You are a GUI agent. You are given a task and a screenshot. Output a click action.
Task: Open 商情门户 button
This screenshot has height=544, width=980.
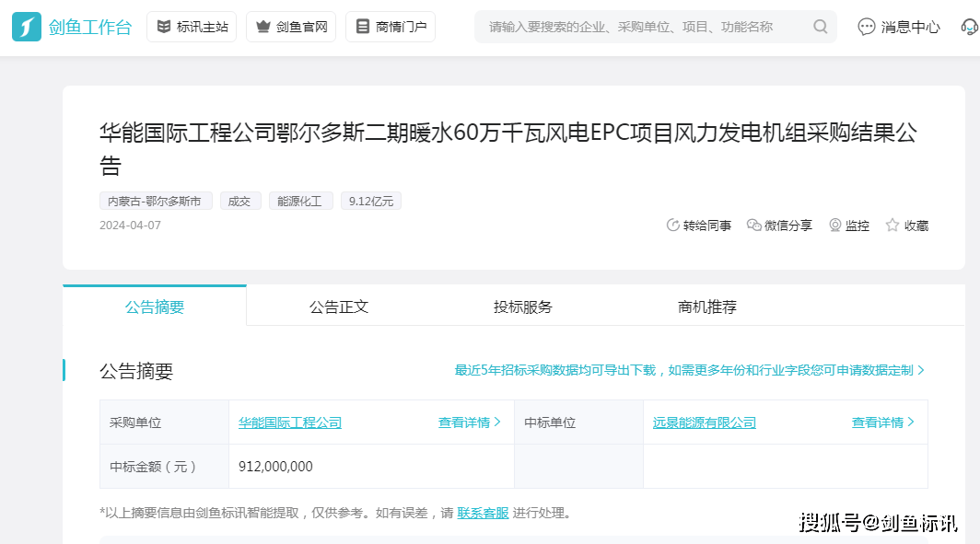tap(391, 27)
